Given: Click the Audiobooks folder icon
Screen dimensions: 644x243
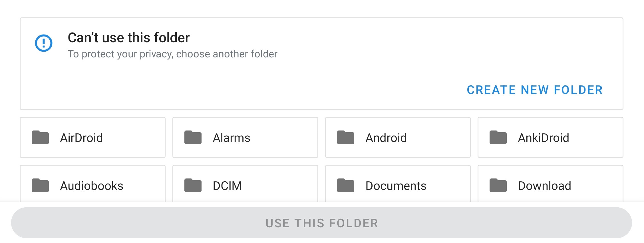Looking at the screenshot, I should (40, 186).
